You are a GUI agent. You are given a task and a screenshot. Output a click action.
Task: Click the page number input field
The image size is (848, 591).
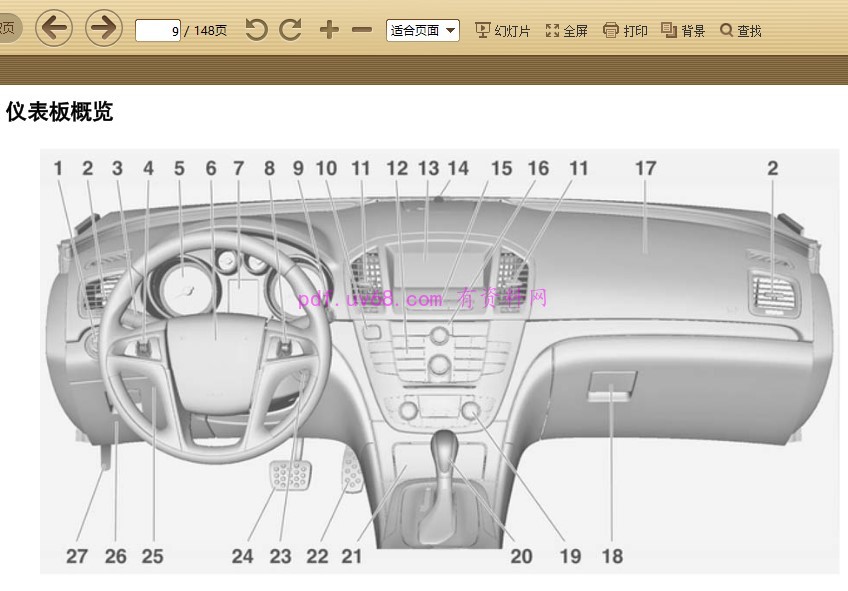[x=158, y=30]
